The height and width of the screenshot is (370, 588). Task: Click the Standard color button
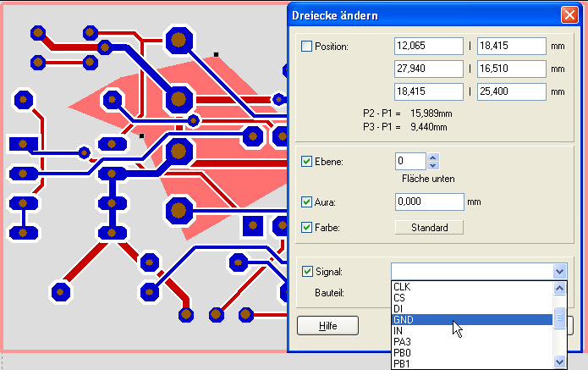click(x=429, y=227)
